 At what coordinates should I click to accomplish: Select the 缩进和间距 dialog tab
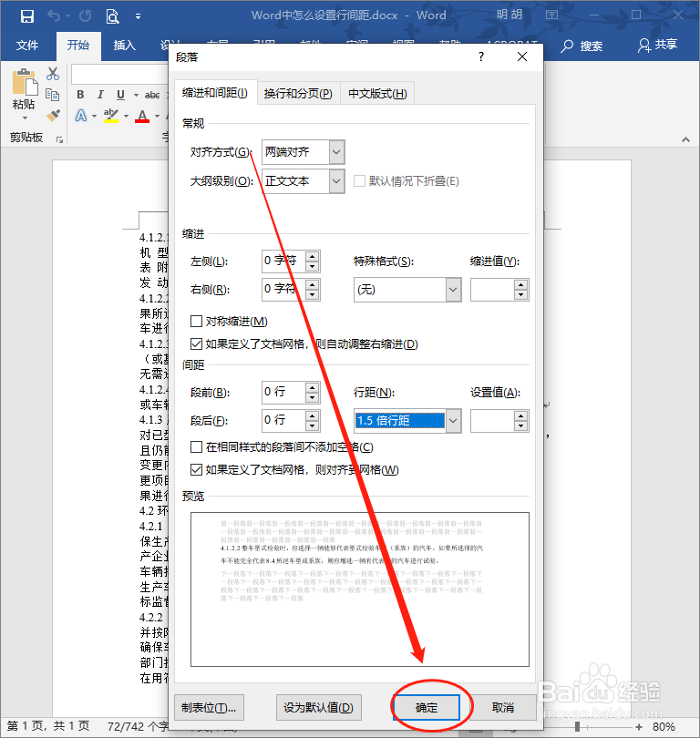[215, 93]
